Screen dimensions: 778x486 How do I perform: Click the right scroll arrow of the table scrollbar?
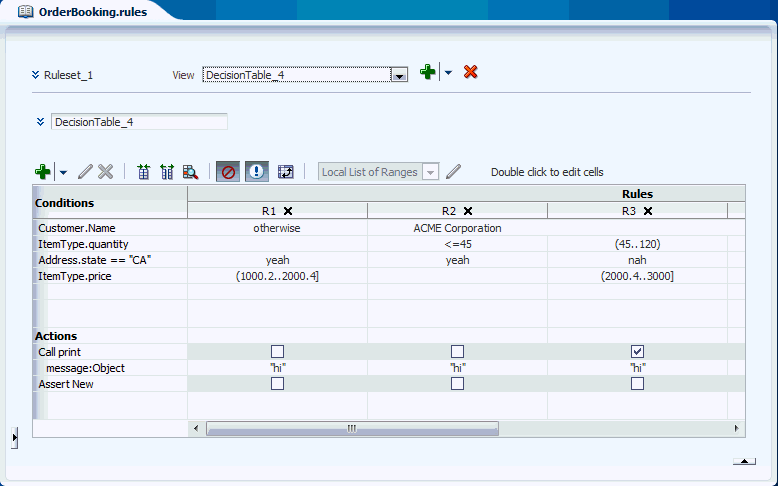coord(736,428)
